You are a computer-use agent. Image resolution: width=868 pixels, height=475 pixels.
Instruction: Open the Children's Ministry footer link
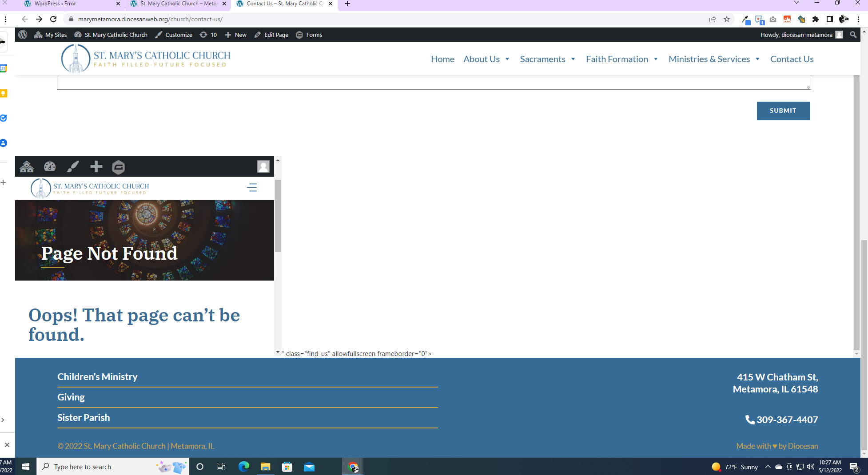point(97,376)
